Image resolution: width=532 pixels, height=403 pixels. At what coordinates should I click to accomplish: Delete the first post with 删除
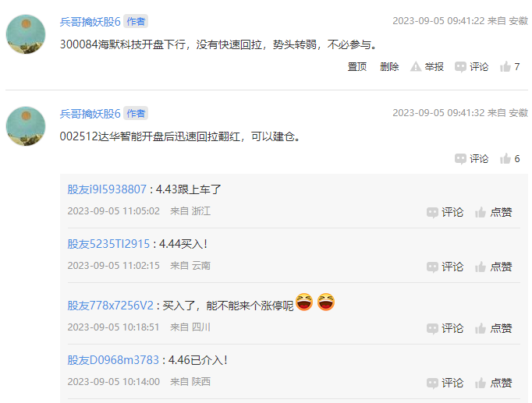click(389, 67)
